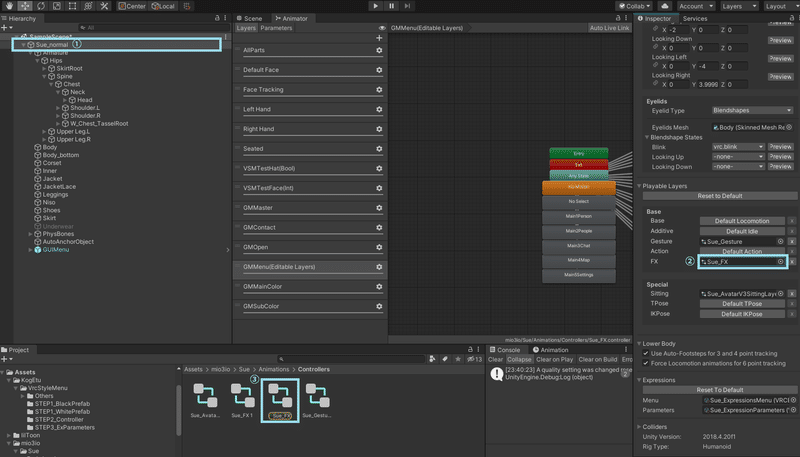Click the favorites star icon in Project panel
Image resolution: width=800 pixels, height=457 pixels.
[x=458, y=359]
